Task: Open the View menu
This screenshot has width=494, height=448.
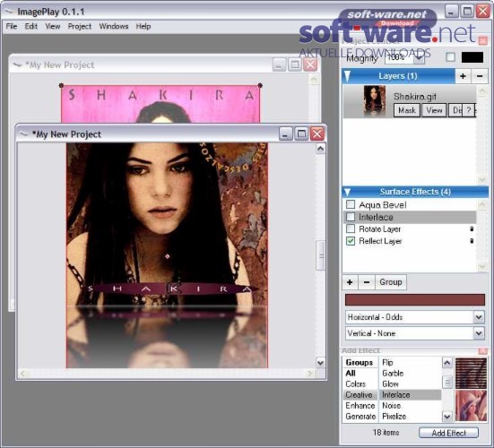Action: 53,27
